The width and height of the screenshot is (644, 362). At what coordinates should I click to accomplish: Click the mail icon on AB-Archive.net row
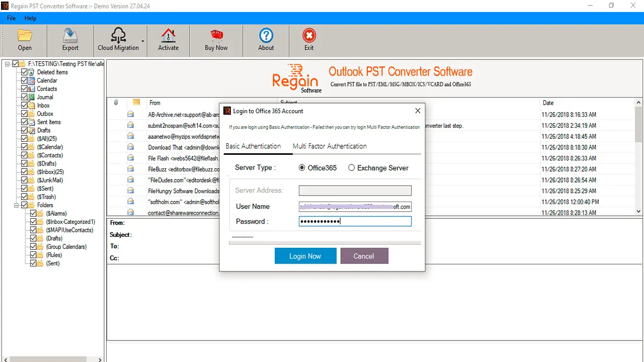tap(130, 114)
